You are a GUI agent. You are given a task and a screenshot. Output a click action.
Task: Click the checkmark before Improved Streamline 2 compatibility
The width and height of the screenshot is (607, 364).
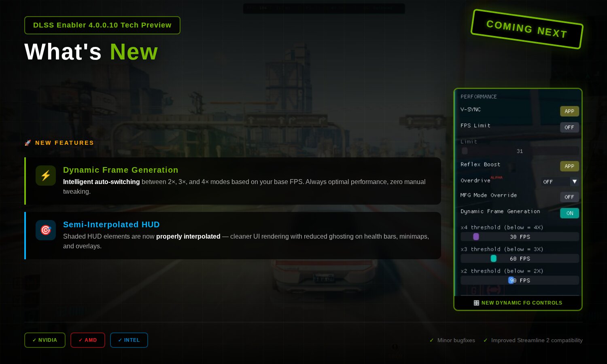[485, 340]
